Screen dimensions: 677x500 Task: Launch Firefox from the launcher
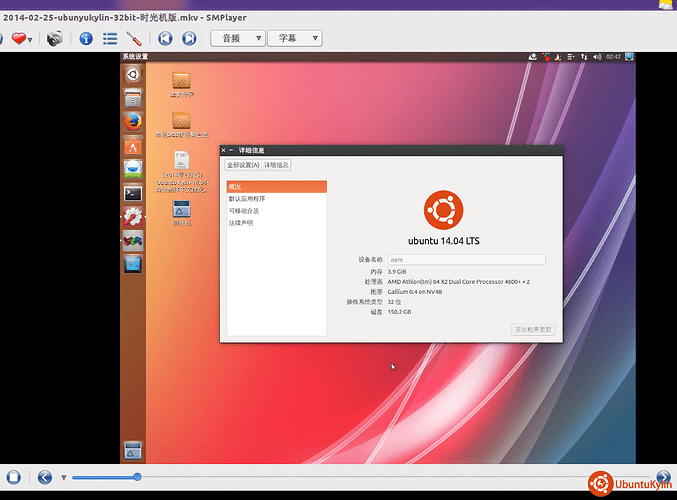pos(133,122)
